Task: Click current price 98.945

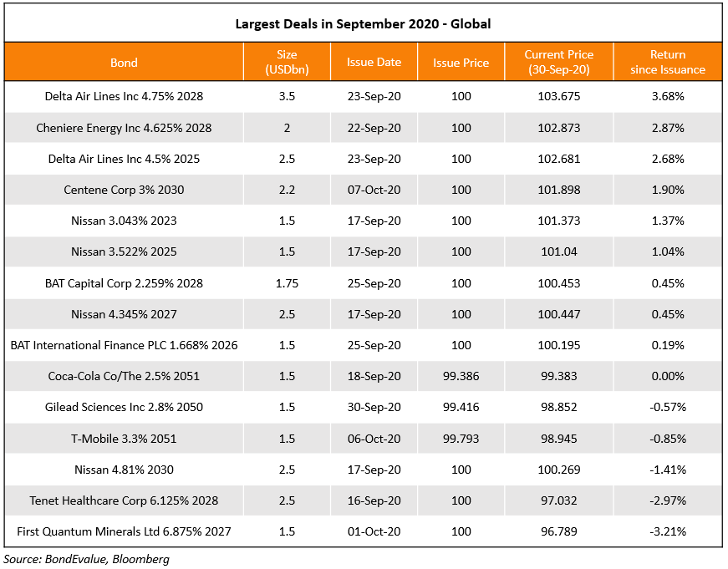Action: 559,439
